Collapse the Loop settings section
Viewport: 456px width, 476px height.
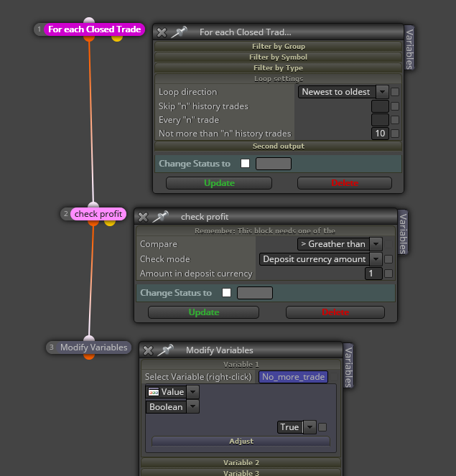point(279,79)
